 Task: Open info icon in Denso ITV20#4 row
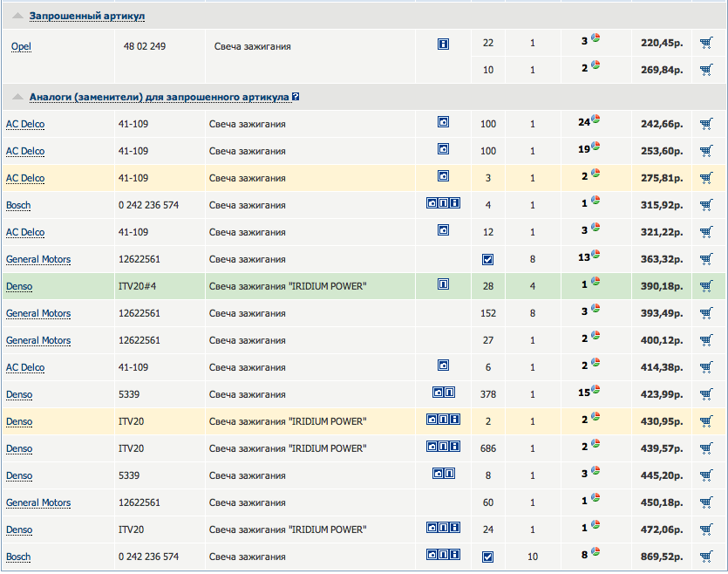coord(444,284)
